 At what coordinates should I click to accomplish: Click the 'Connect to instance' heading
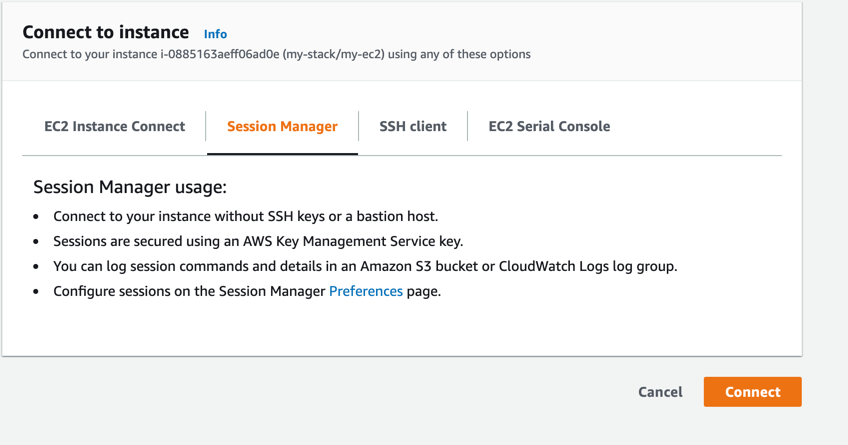click(x=105, y=33)
